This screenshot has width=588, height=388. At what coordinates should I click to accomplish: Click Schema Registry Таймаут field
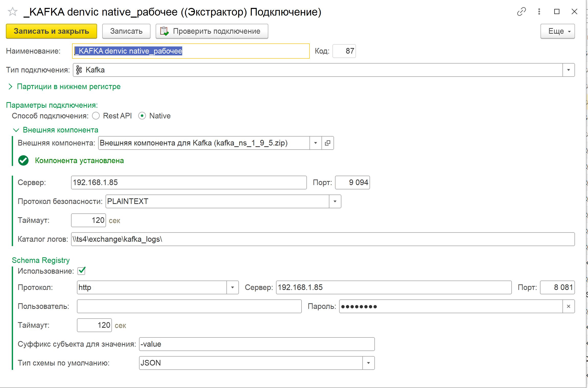pyautogui.click(x=94, y=325)
